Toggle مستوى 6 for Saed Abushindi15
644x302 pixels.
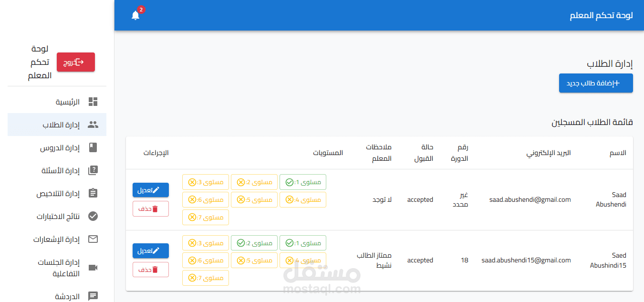pyautogui.click(x=206, y=260)
